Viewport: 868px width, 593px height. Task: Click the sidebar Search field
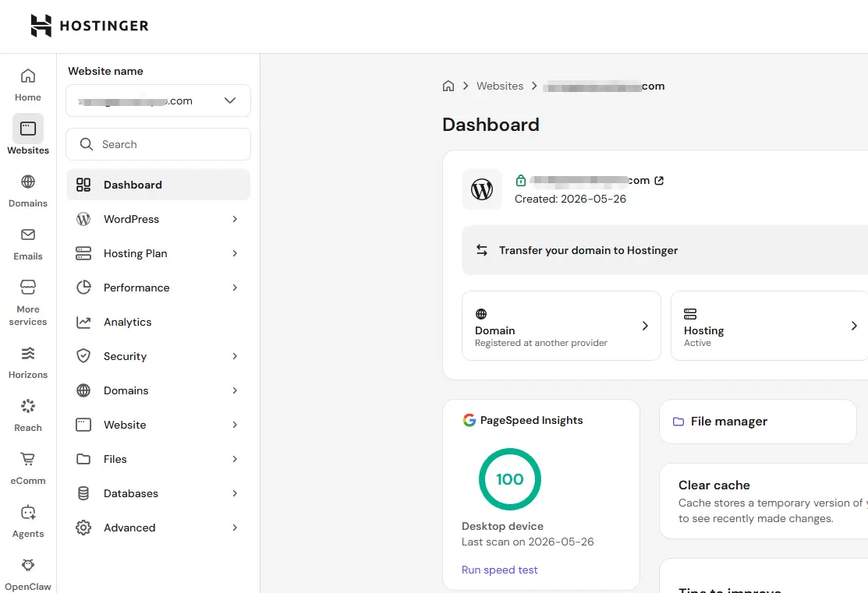click(158, 144)
